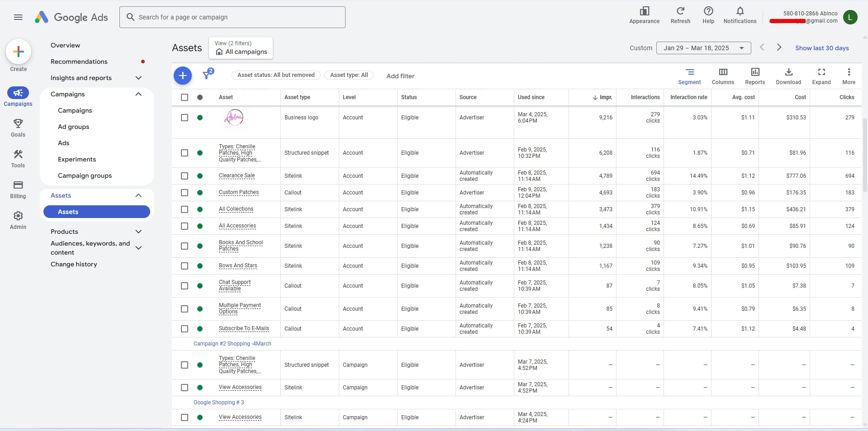868x431 pixels.
Task: Expand Audiences, keywords, and content
Action: [x=138, y=248]
